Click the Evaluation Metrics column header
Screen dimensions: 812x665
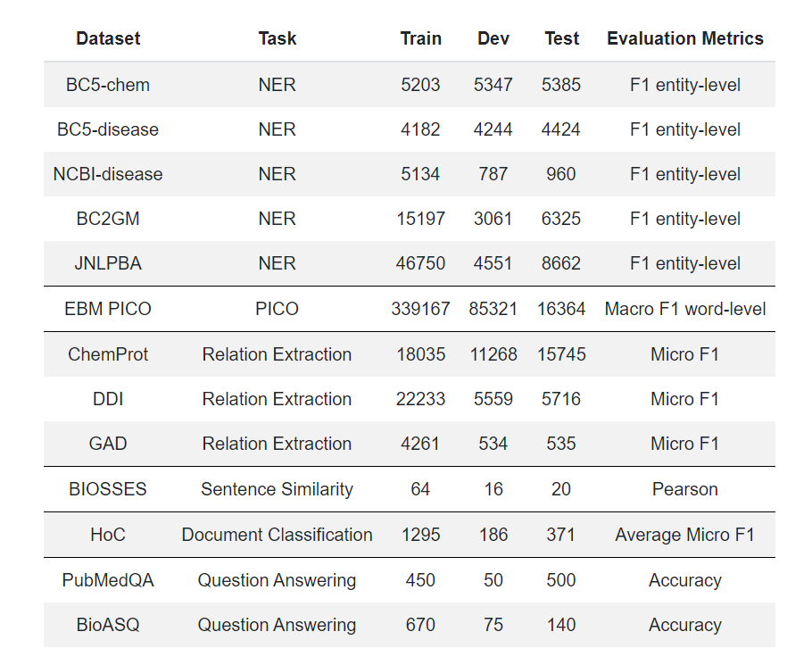click(x=684, y=38)
